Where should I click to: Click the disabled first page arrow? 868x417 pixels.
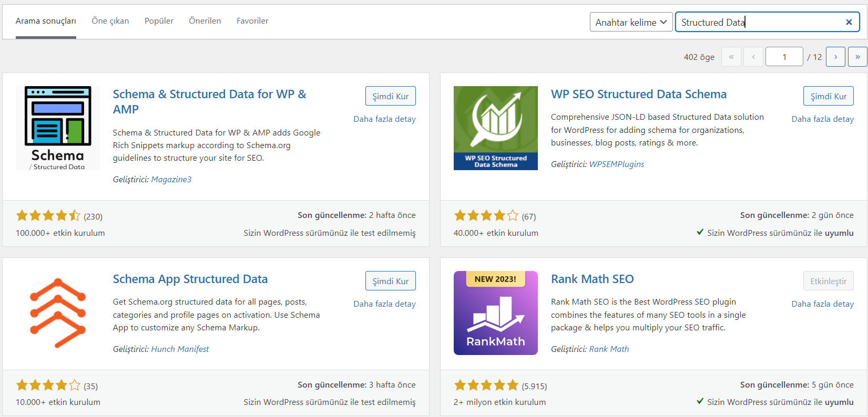pyautogui.click(x=731, y=57)
